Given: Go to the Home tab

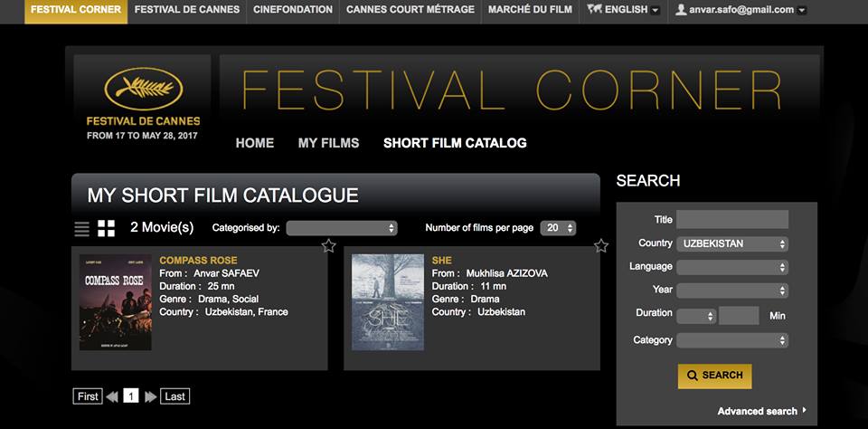Looking at the screenshot, I should (x=254, y=143).
